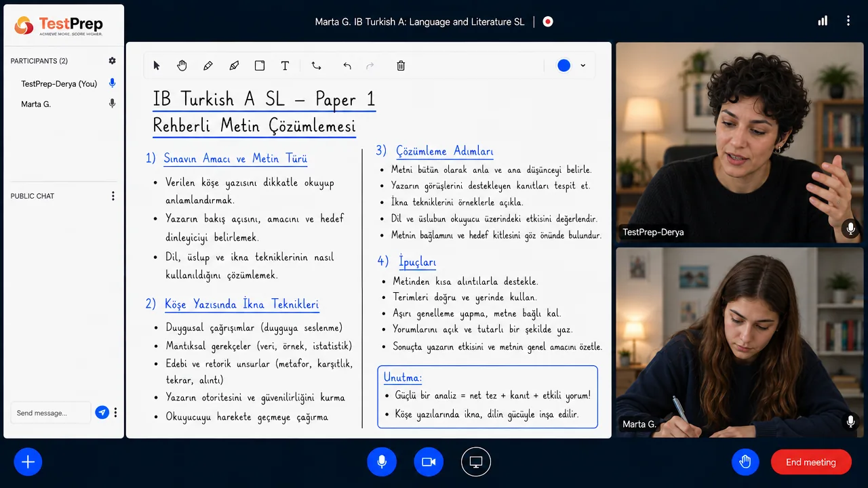868x488 pixels.
Task: Select the hand pan tool
Action: (x=182, y=66)
